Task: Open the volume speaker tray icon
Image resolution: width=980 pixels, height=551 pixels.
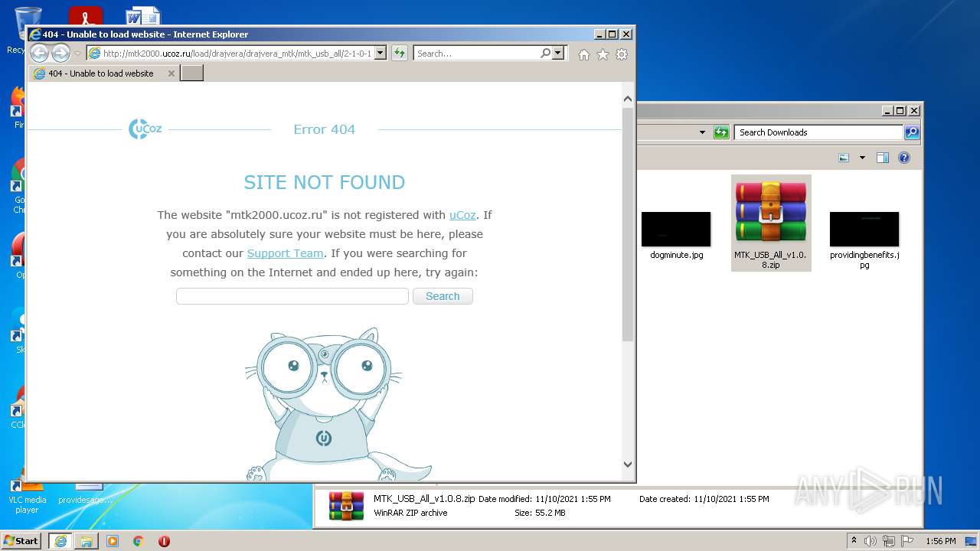Action: [x=870, y=541]
